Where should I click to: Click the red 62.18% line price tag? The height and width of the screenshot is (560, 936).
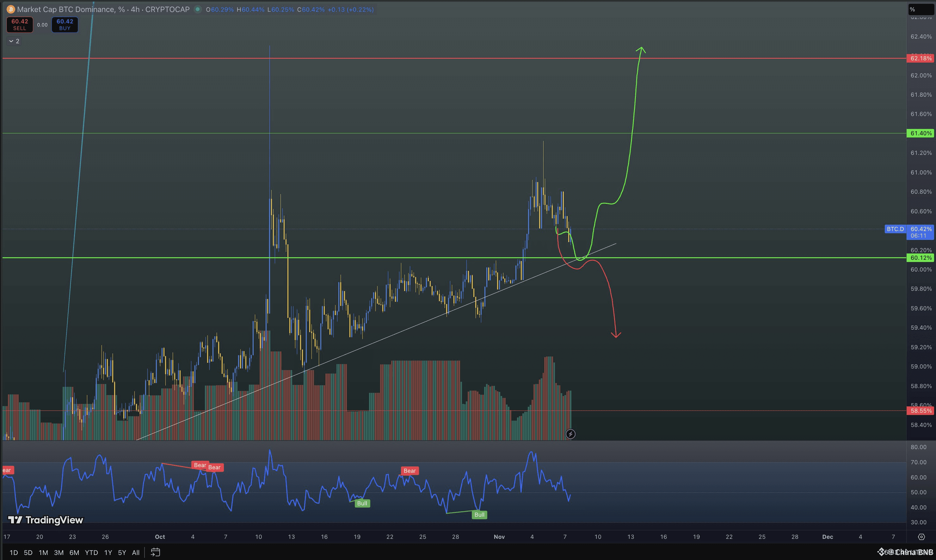point(921,58)
